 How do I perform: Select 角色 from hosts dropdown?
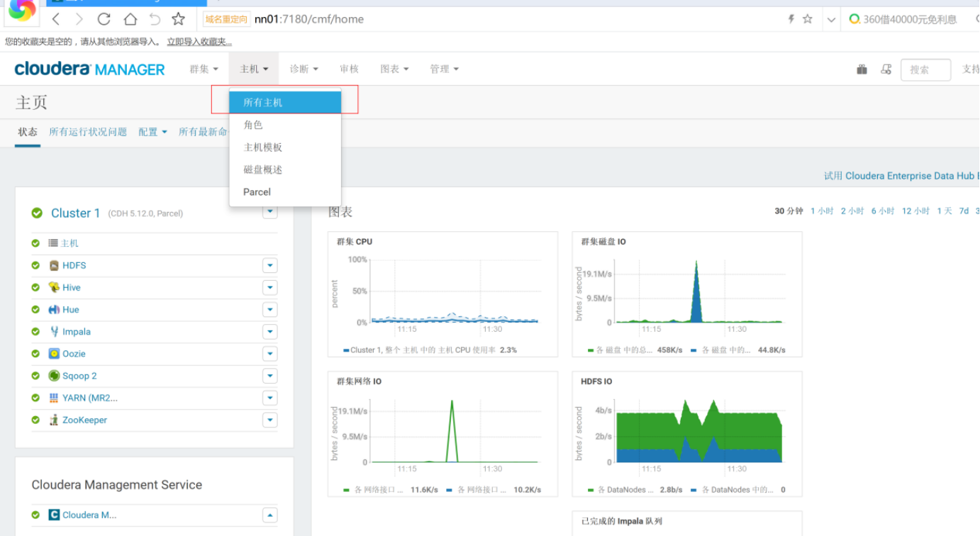[285, 125]
